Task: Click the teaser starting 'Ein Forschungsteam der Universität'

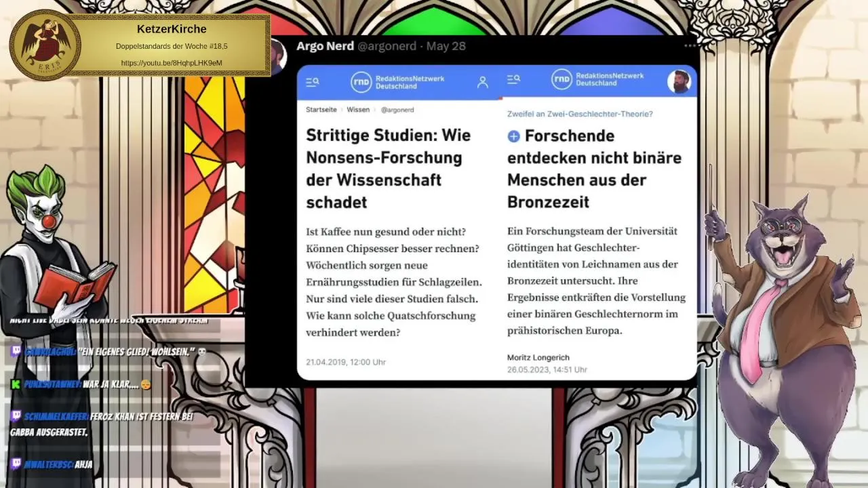Action: (597, 281)
